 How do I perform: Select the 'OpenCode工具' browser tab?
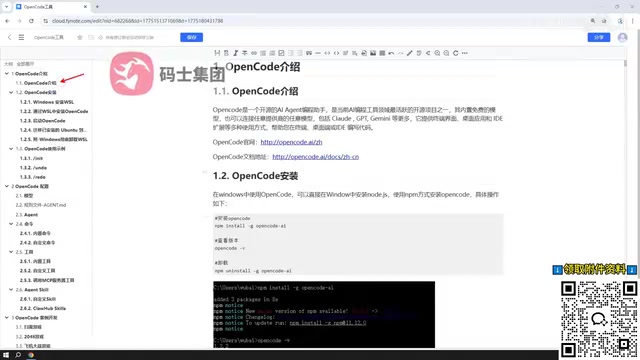pos(52,7)
